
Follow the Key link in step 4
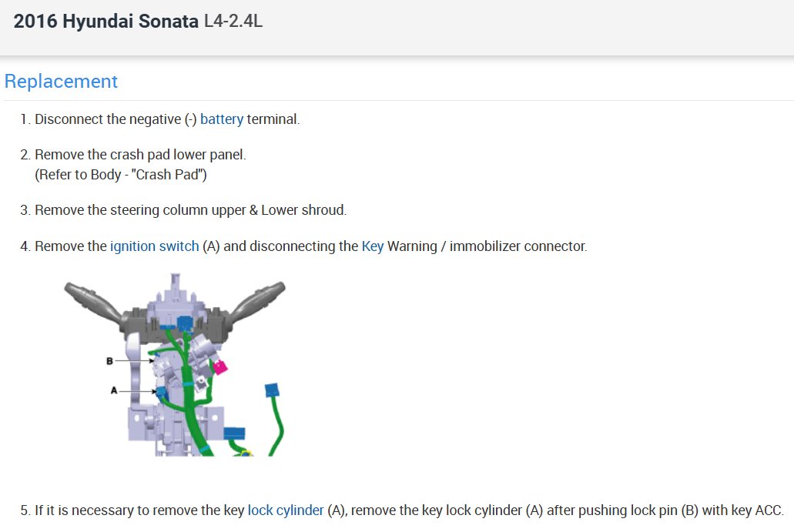pyautogui.click(x=372, y=246)
